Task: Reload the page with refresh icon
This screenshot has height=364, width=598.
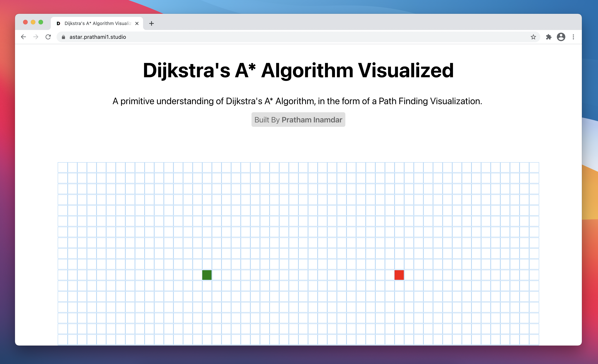Action: point(48,37)
